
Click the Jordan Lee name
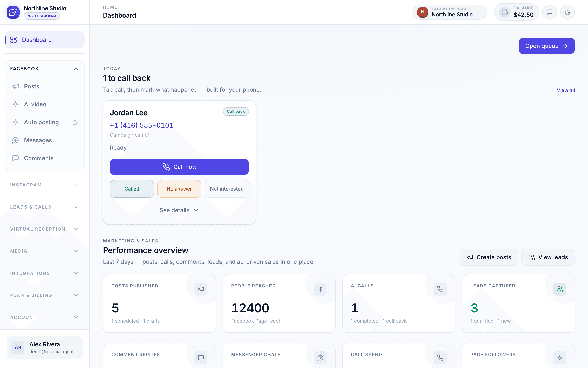129,113
